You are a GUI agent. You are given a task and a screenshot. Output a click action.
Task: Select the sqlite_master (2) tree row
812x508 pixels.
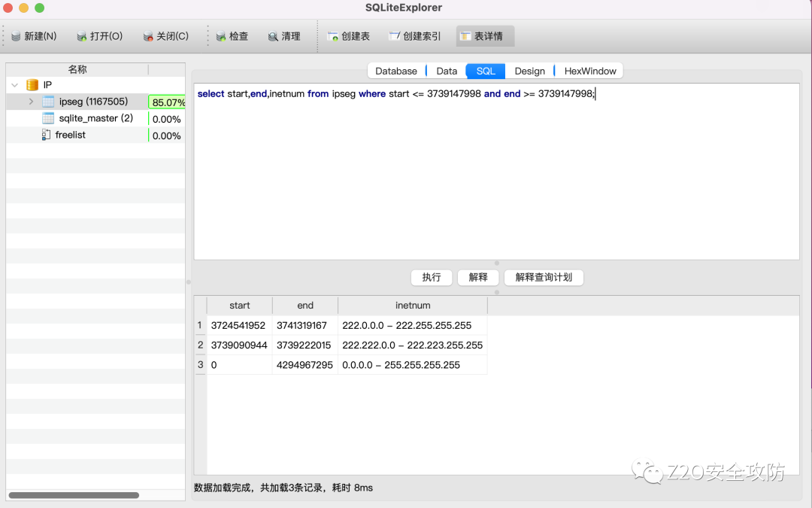[x=95, y=118]
